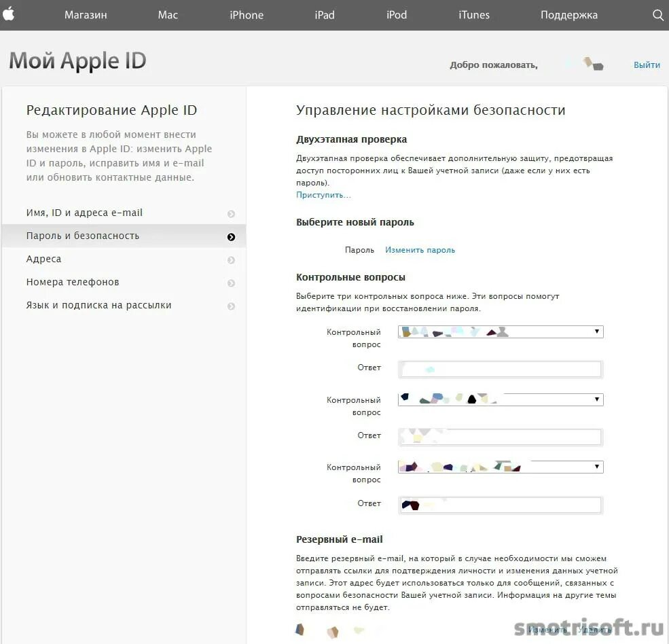Click the Редактирование Apple ID heading

click(112, 110)
